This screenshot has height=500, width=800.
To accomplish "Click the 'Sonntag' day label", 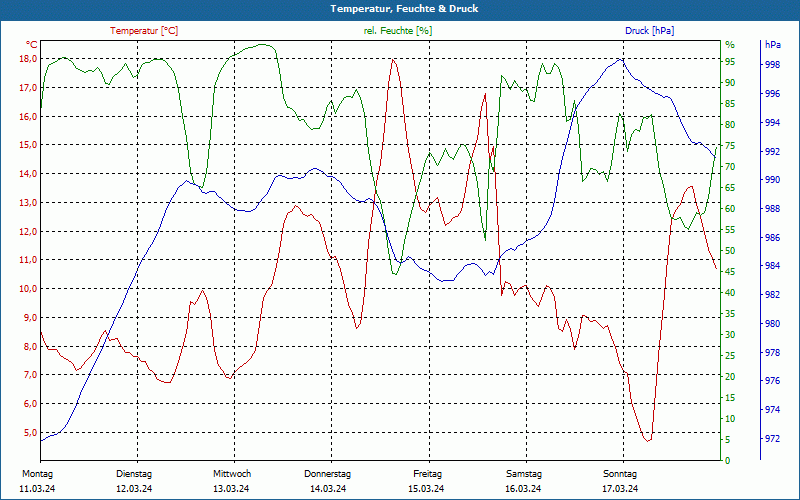I will (620, 474).
